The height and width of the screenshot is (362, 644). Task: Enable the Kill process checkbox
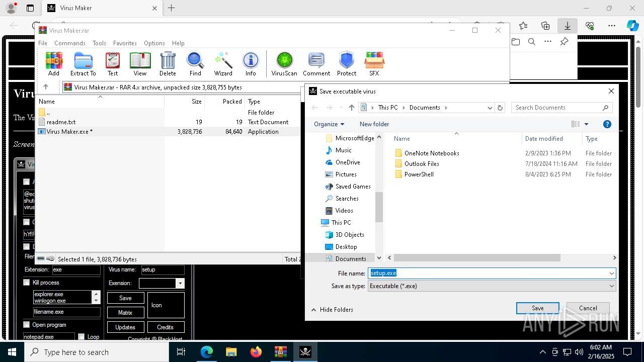[x=27, y=283]
